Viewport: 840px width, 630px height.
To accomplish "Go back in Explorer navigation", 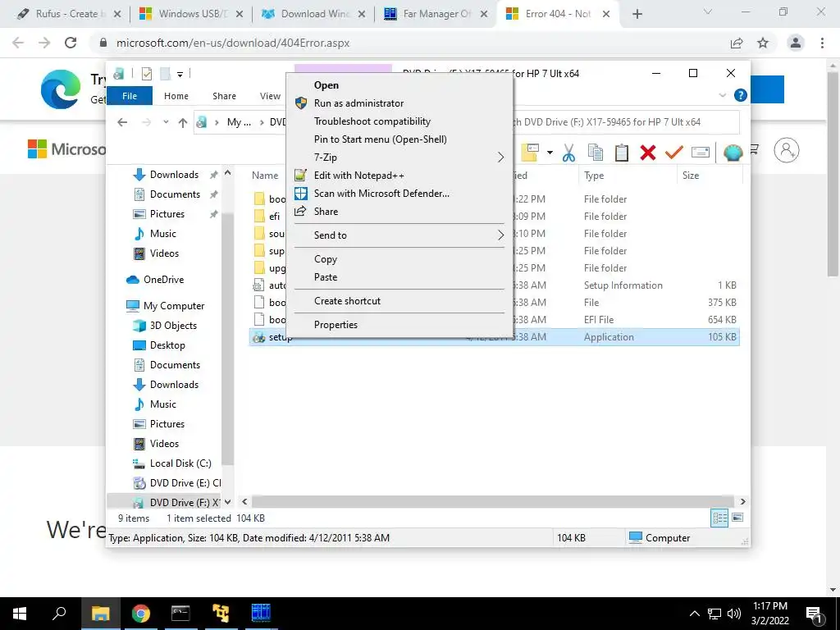I will 122,123.
